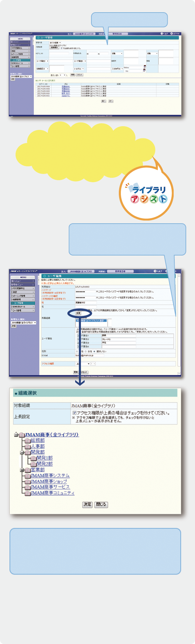Click 閉じる in the 組織選択 dialog
Screen dimensions: 195x644
click(x=101, y=504)
